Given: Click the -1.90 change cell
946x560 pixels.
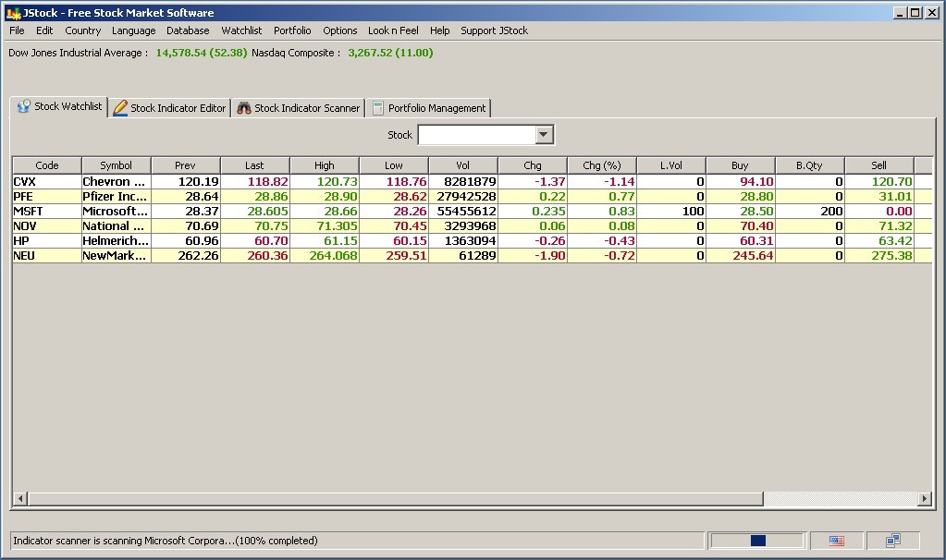Looking at the screenshot, I should click(x=532, y=256).
